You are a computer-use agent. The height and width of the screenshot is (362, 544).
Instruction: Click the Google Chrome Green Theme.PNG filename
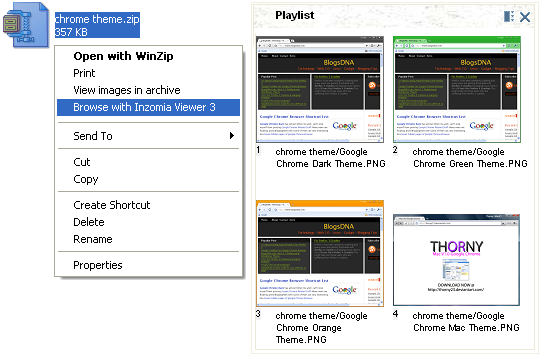click(470, 158)
